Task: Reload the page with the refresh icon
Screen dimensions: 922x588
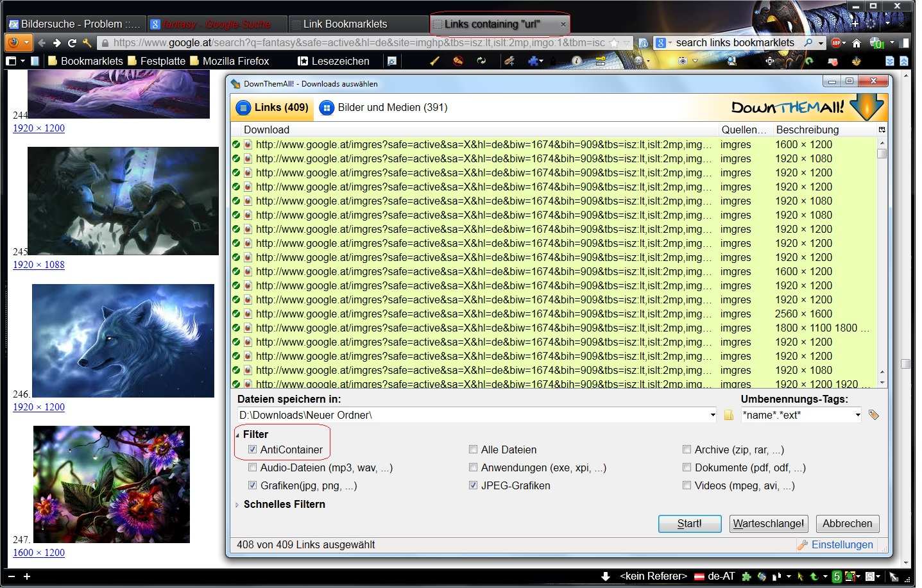Action: tap(72, 43)
